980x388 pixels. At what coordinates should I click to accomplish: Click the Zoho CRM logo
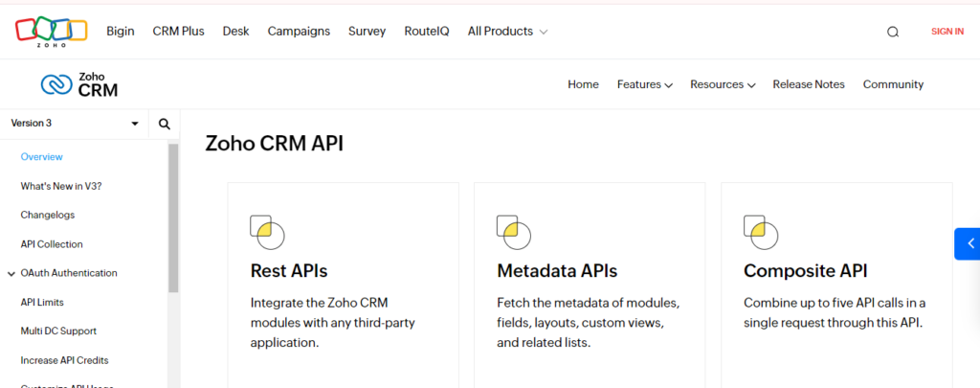(x=79, y=84)
